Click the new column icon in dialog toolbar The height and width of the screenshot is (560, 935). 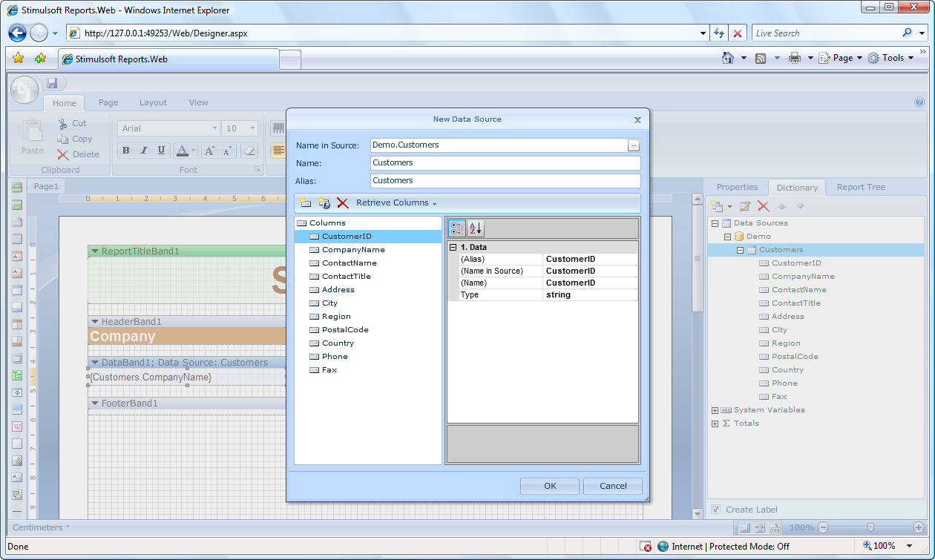[x=305, y=203]
